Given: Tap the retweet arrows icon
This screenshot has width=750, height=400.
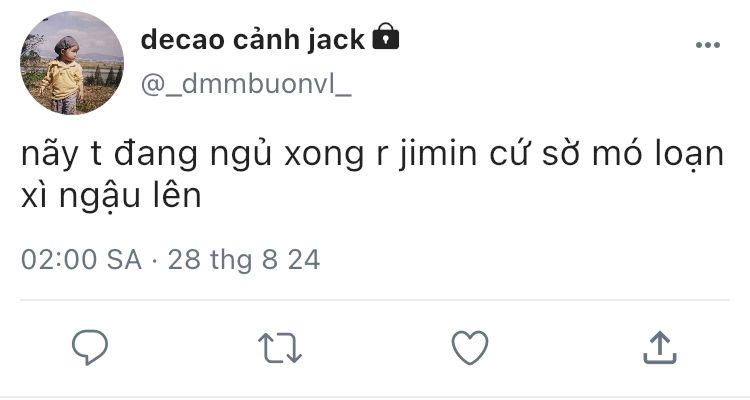Looking at the screenshot, I should 280,348.
